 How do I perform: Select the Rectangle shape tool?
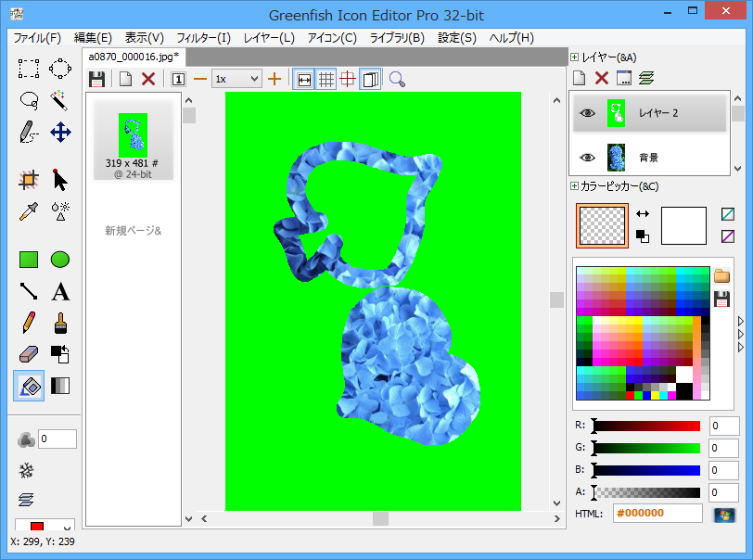click(x=29, y=260)
